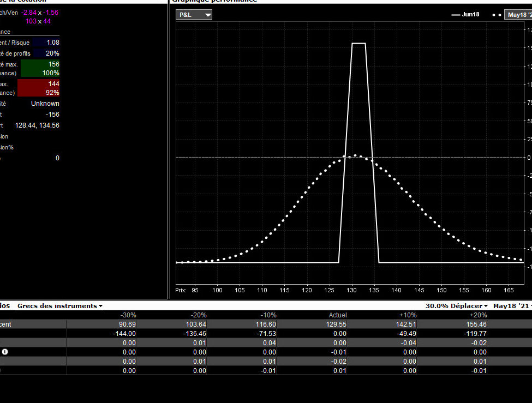Screen dimensions: 532x403
Task: Click the bid size 103
Action: [31, 21]
